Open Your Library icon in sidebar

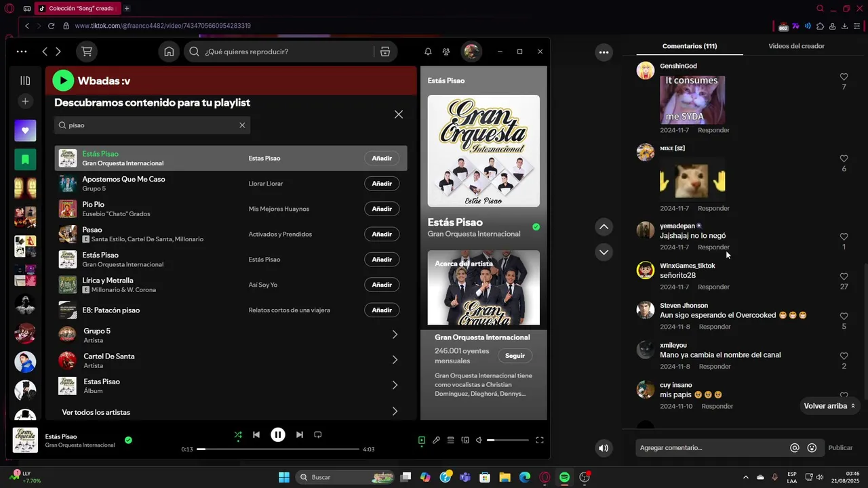point(25,81)
